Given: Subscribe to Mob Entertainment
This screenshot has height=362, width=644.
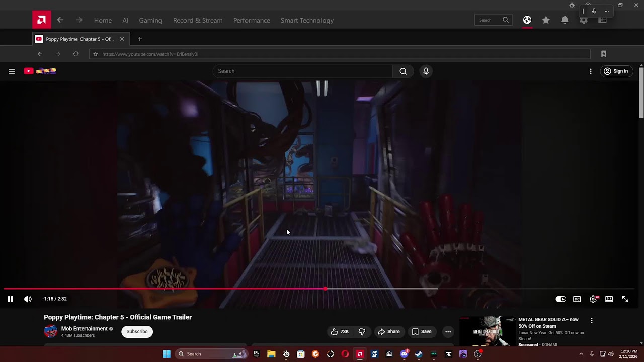Looking at the screenshot, I should coord(137,332).
